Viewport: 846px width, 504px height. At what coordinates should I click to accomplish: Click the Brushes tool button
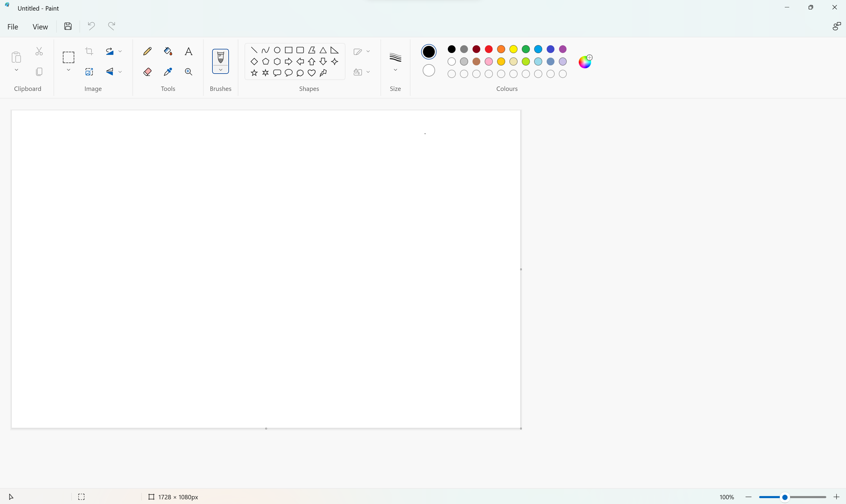click(221, 58)
